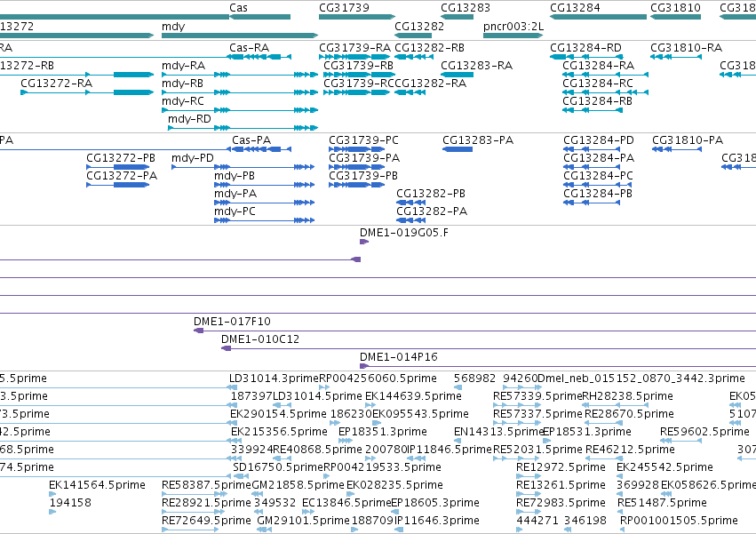Click the CG13283-PA protein
Image resolution: width=756 pixels, height=534 pixels.
coord(458,149)
